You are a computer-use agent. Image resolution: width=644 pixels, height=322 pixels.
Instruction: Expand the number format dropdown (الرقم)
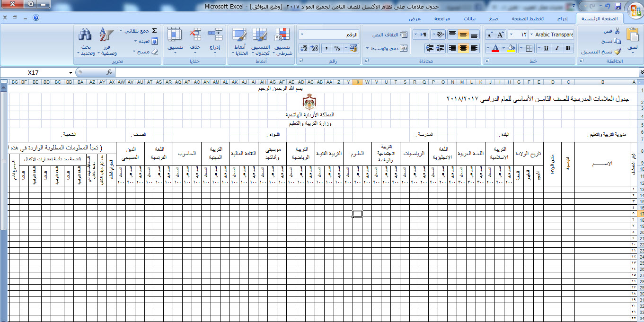point(302,35)
